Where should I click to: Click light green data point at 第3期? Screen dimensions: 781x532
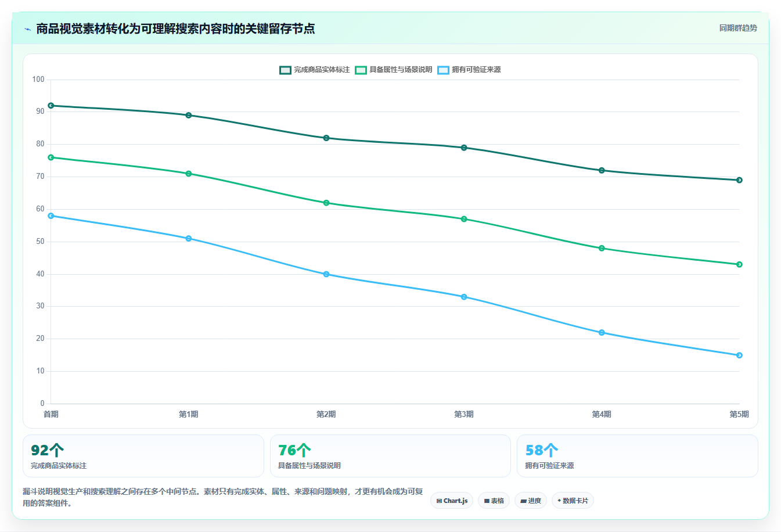point(464,219)
